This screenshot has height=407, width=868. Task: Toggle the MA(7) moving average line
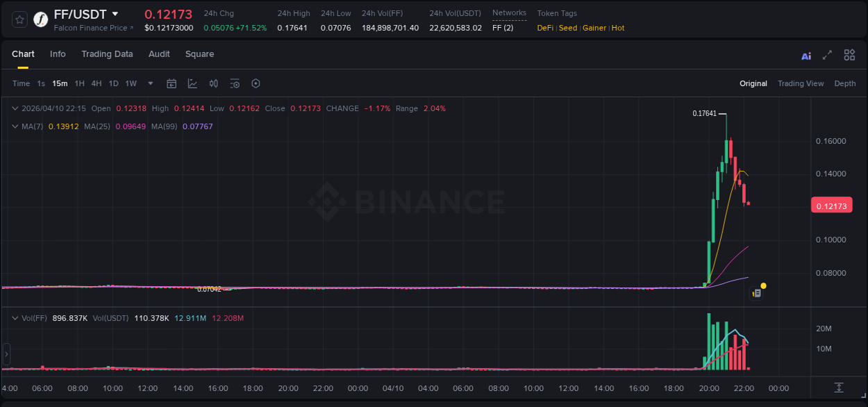tap(15, 126)
